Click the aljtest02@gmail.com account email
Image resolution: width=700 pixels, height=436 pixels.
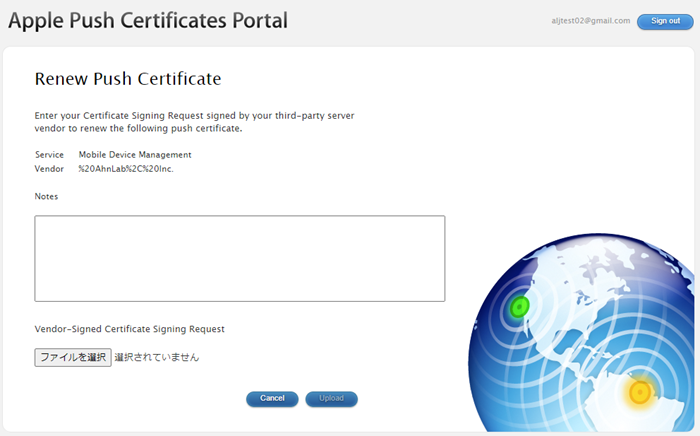(x=591, y=21)
